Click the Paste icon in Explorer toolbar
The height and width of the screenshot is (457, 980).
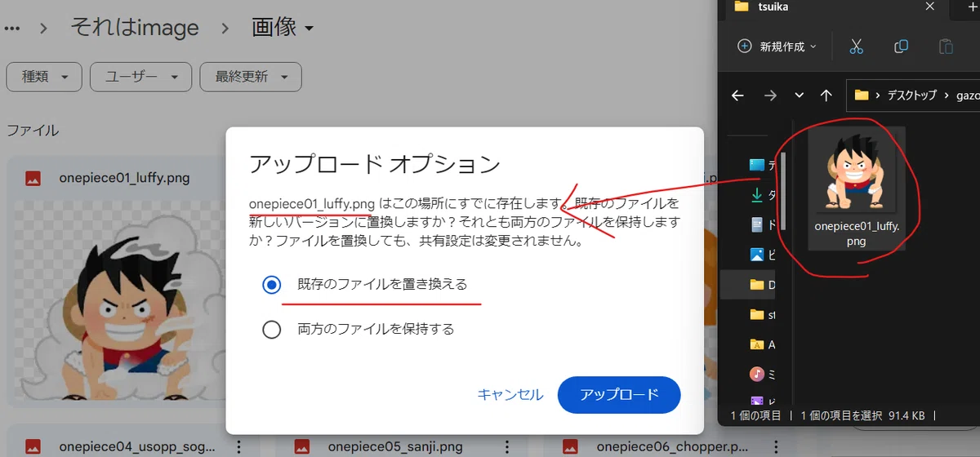click(946, 47)
